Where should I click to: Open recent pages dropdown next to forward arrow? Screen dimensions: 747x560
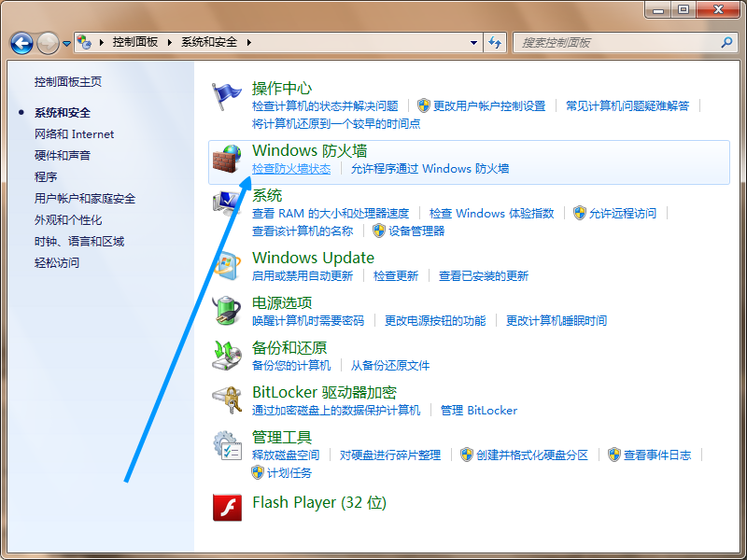point(66,43)
